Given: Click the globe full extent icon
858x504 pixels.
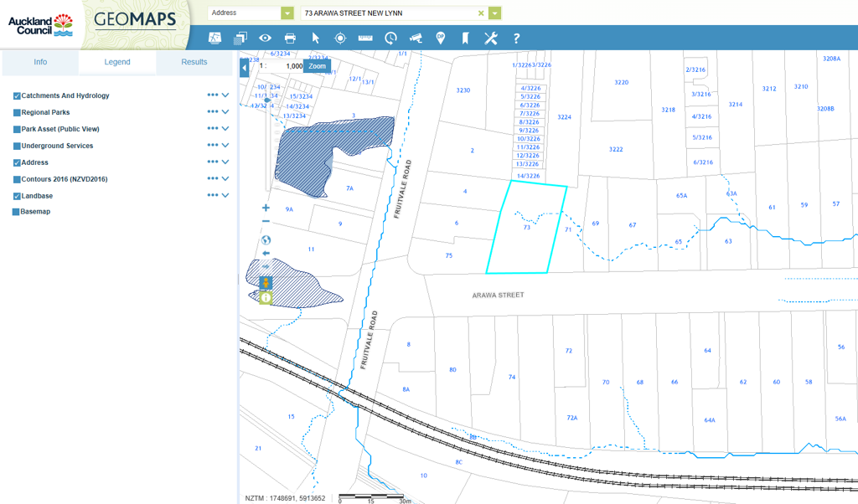Looking at the screenshot, I should tap(266, 239).
